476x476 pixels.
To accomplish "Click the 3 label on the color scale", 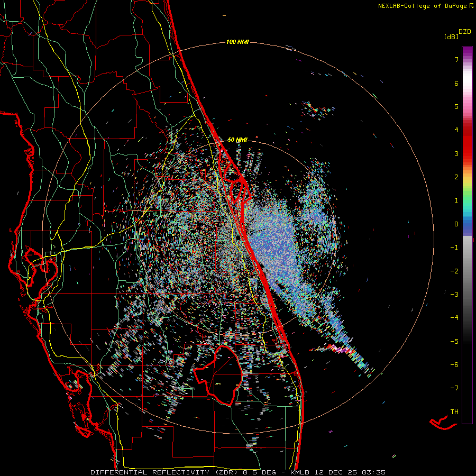I will (456, 153).
